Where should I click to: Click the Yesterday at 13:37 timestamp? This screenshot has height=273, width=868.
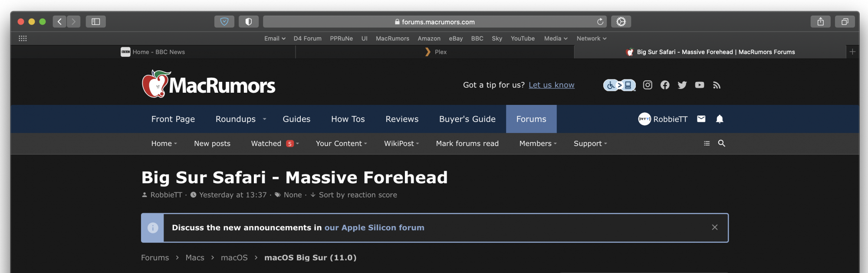(233, 195)
